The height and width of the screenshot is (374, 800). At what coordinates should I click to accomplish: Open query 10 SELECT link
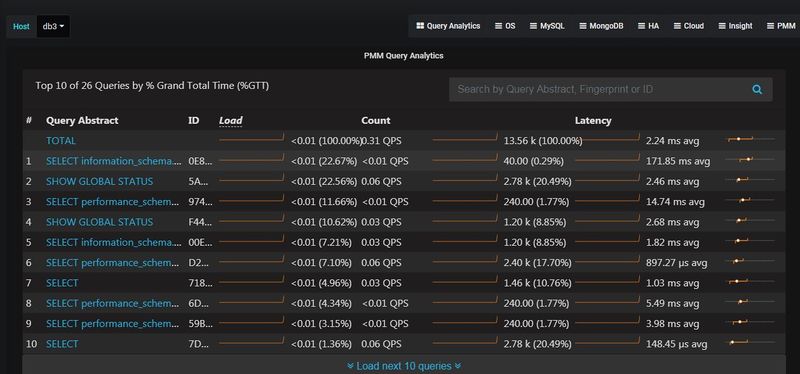pyautogui.click(x=62, y=344)
